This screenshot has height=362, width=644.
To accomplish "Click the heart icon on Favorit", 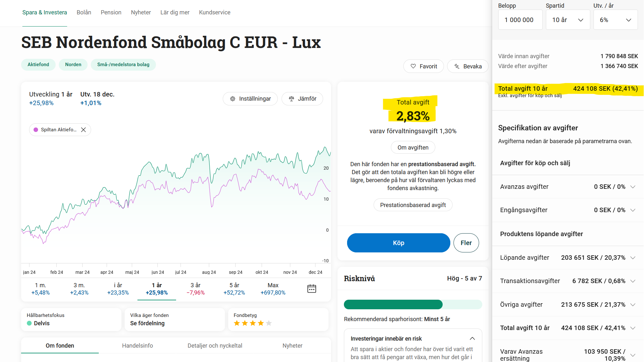I will pyautogui.click(x=413, y=66).
